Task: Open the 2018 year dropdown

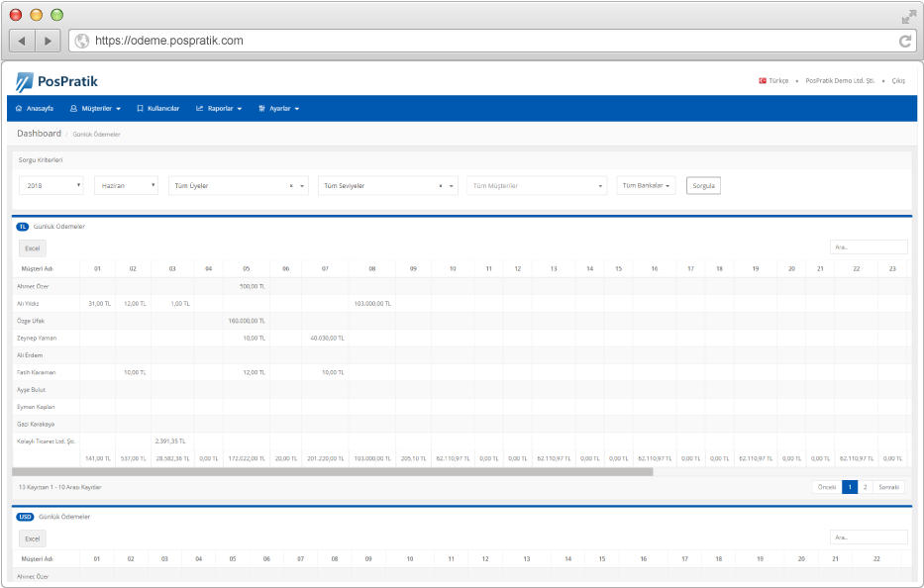Action: 51,185
